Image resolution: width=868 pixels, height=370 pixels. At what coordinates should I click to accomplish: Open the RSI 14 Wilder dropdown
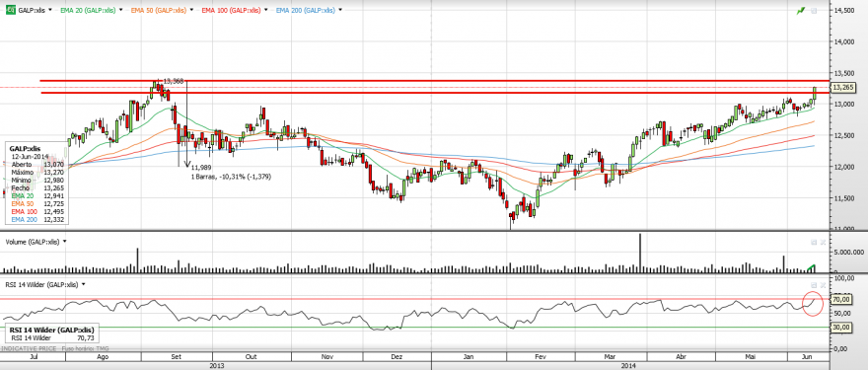[83, 284]
